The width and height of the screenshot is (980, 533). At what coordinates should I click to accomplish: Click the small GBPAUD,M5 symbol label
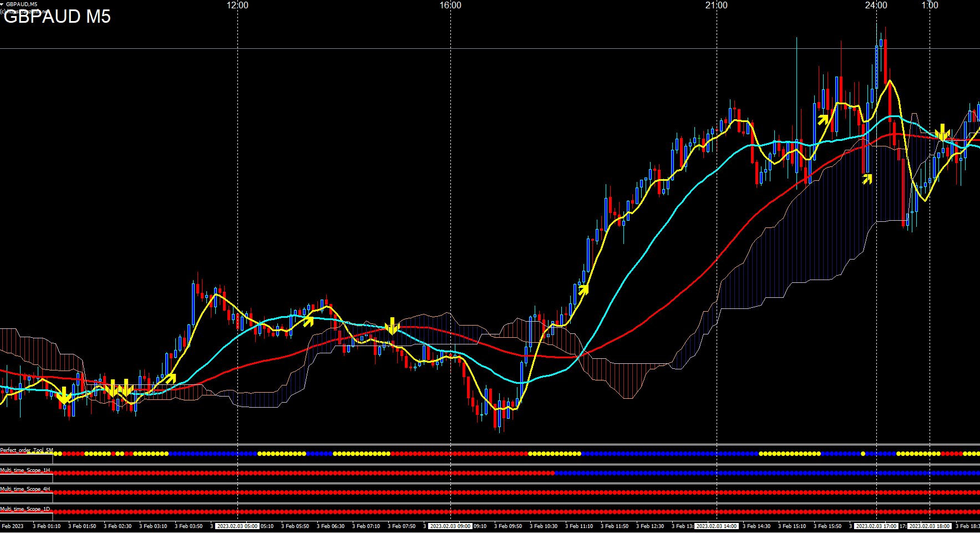(22, 4)
